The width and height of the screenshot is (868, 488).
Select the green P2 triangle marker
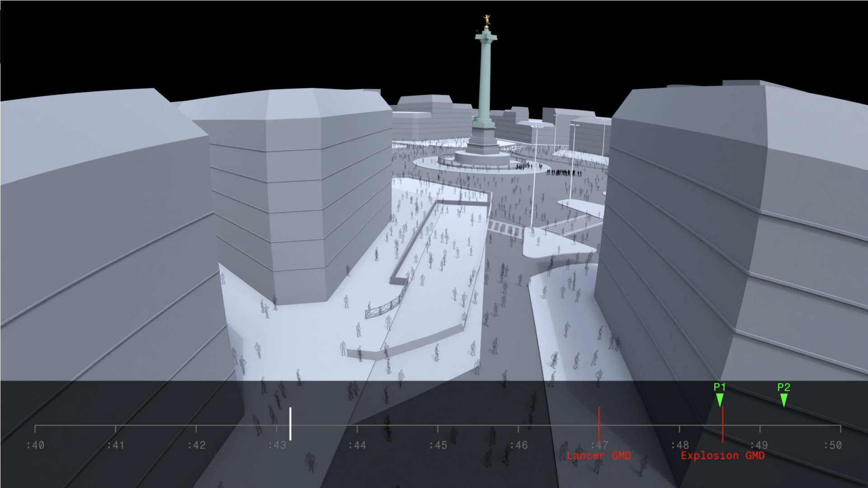coord(784,400)
